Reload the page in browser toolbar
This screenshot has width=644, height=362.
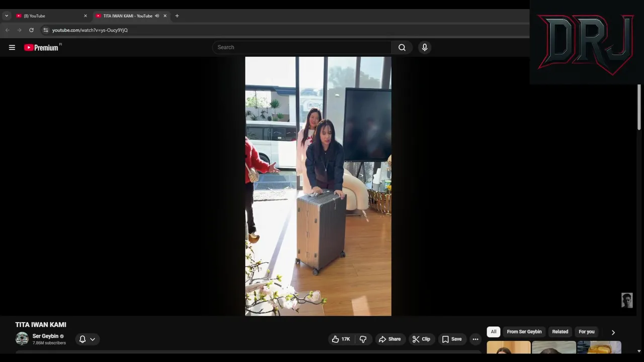tap(31, 30)
